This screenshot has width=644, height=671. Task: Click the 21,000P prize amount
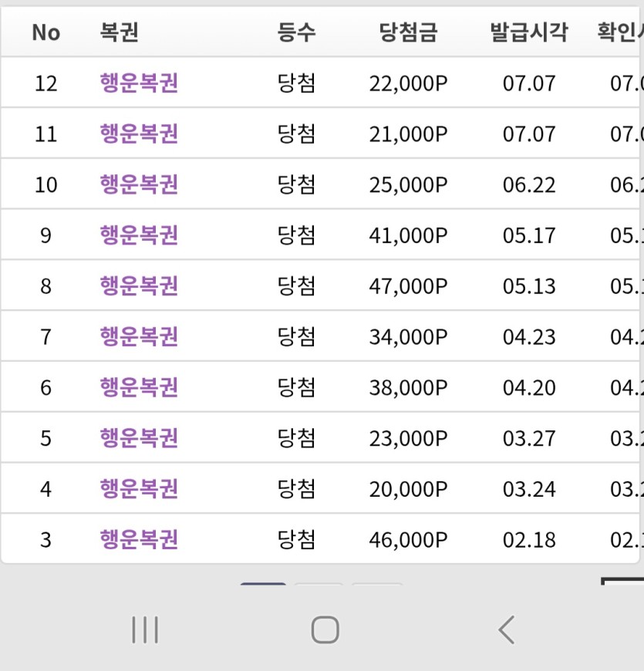point(408,134)
